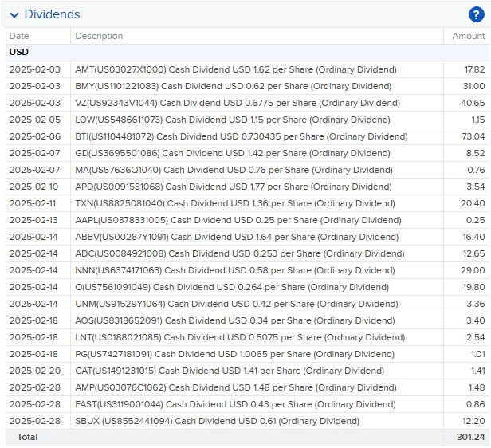The image size is (491, 448).
Task: Click the amount 17.82 for AMT
Action: click(475, 69)
